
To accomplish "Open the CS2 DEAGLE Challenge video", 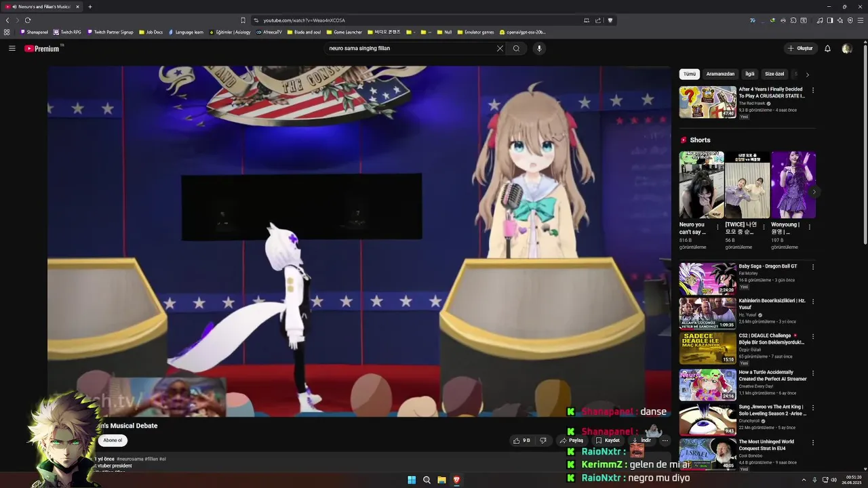I will click(707, 348).
